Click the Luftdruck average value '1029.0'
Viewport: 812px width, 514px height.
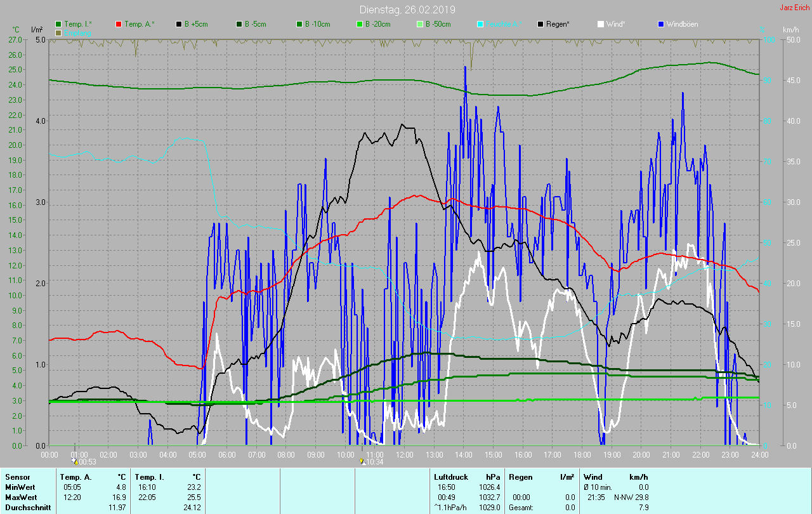[489, 507]
